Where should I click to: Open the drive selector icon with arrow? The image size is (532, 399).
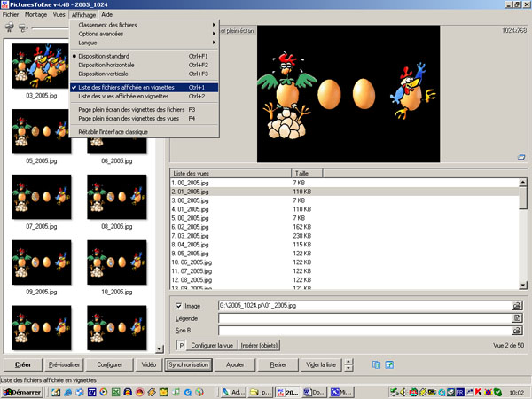23,27
